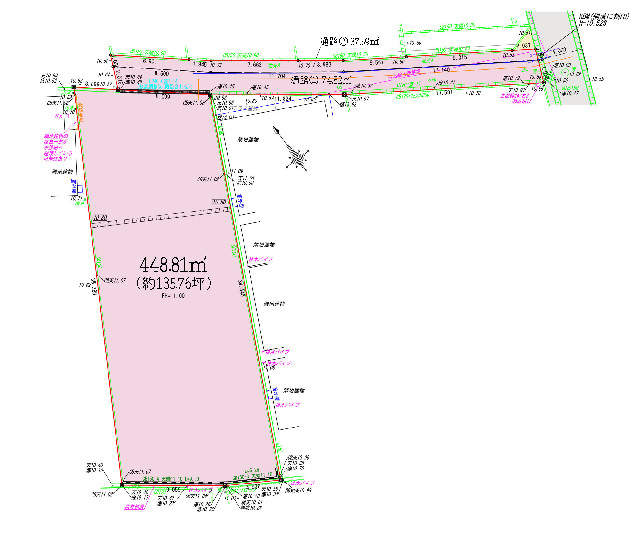Select the 約135.76坪 tsubo area text

174,283
